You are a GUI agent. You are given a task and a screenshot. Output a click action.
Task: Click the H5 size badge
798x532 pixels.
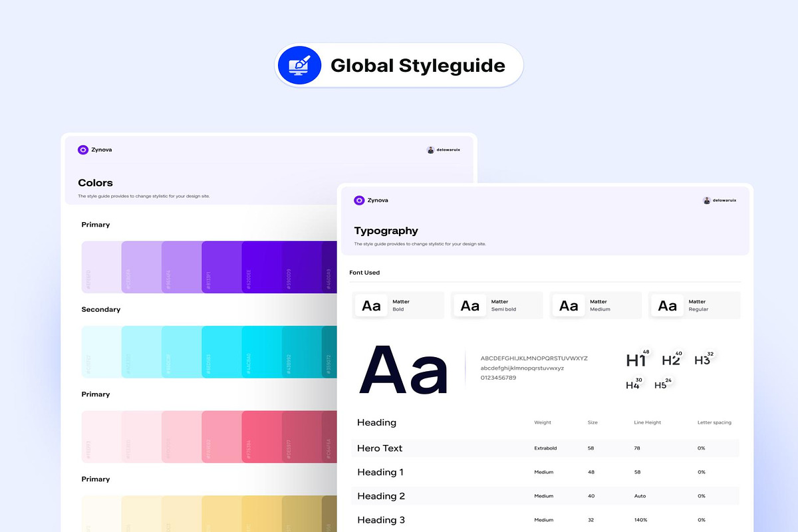(x=668, y=380)
